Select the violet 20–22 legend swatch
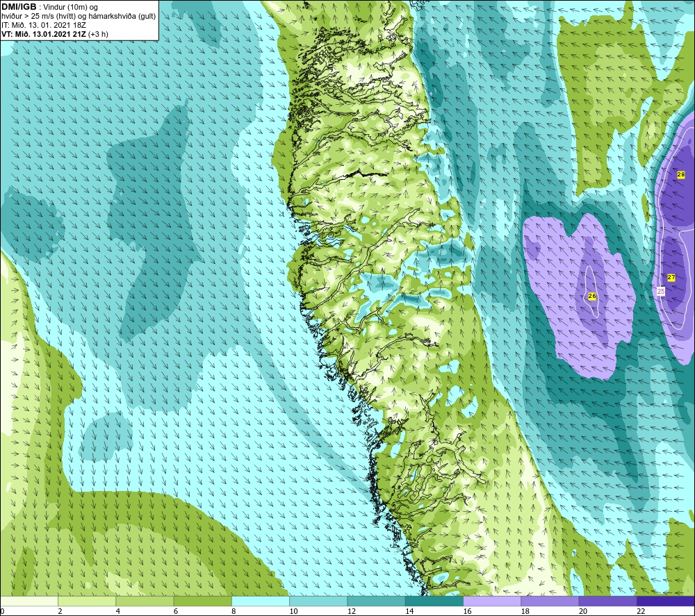The height and width of the screenshot is (616, 695). (607, 601)
